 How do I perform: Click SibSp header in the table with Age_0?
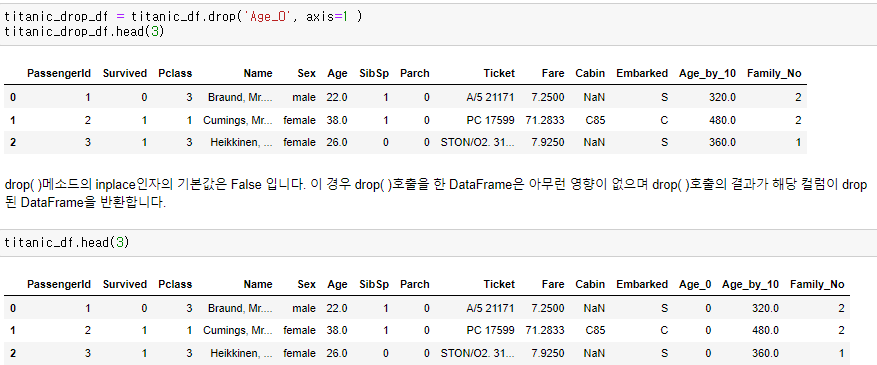click(374, 285)
